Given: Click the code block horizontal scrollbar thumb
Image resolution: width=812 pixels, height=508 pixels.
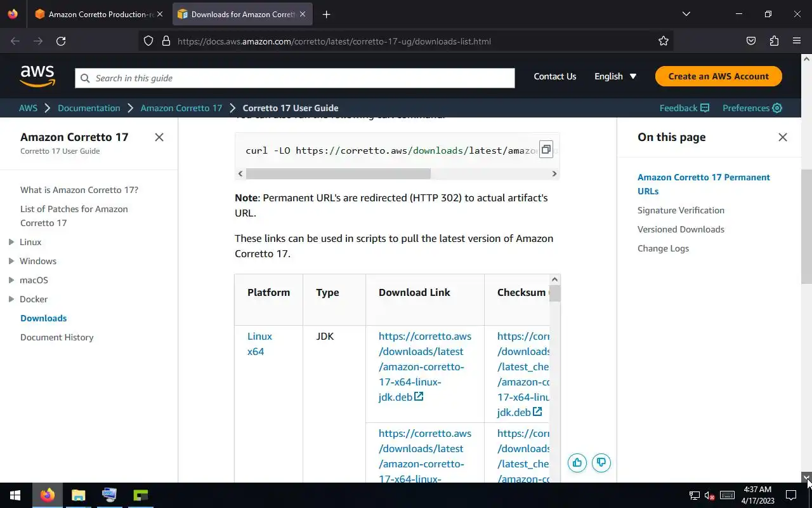Looking at the screenshot, I should (x=338, y=173).
